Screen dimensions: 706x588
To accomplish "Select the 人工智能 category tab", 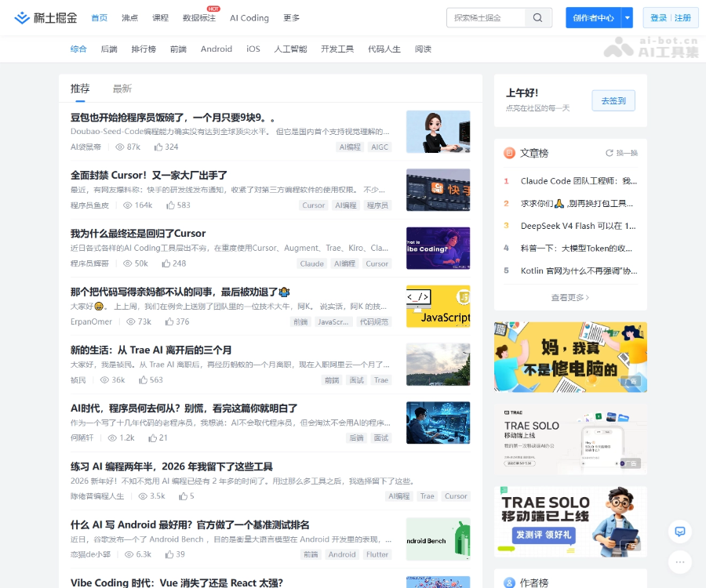I will [x=290, y=49].
